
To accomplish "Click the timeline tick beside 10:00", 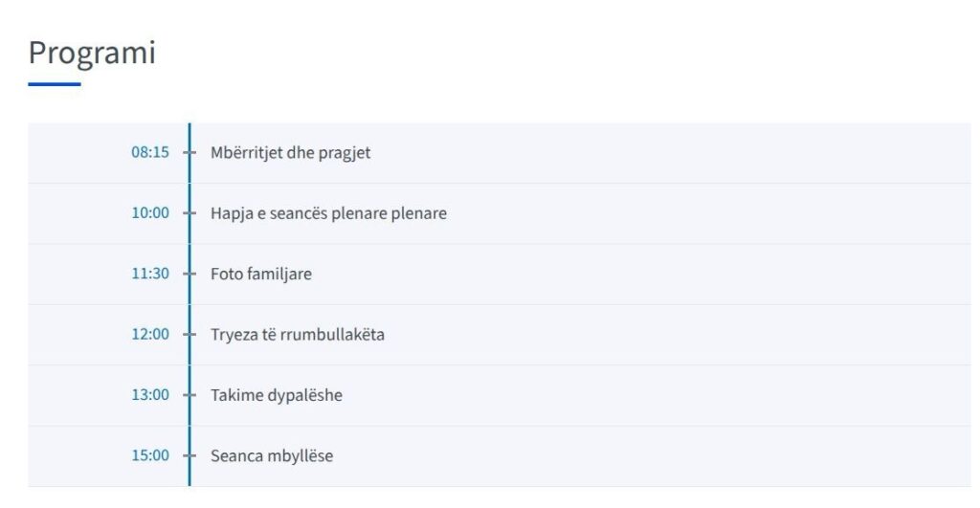I will pos(189,212).
